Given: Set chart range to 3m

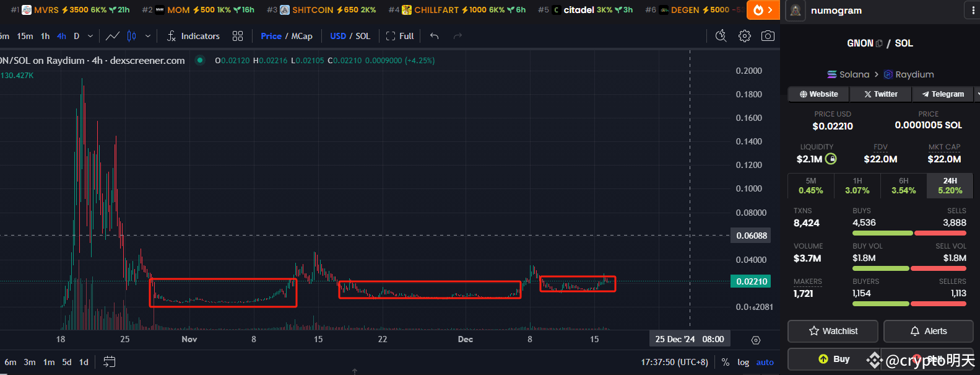Looking at the screenshot, I should (30, 362).
